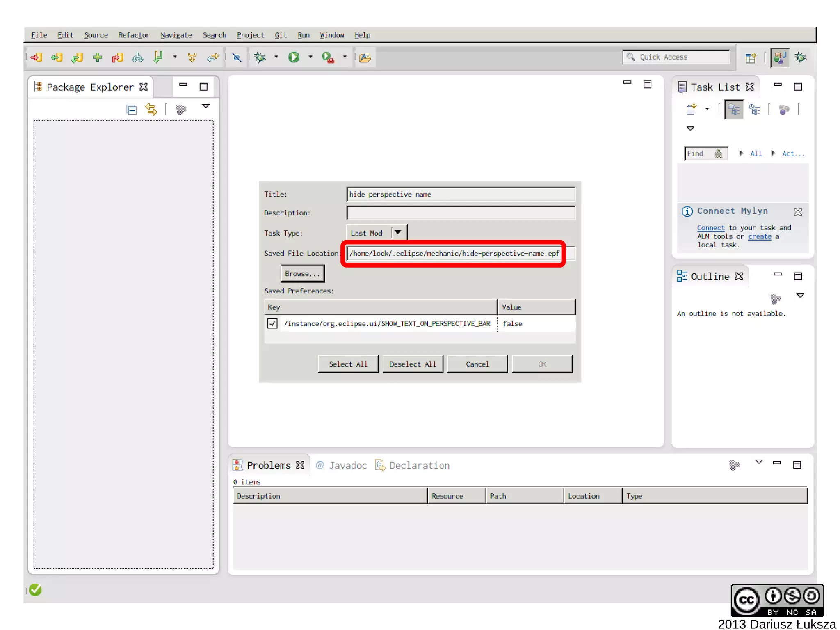Click the Debug bug icon in main toolbar
This screenshot has width=840, height=630.
coord(260,57)
